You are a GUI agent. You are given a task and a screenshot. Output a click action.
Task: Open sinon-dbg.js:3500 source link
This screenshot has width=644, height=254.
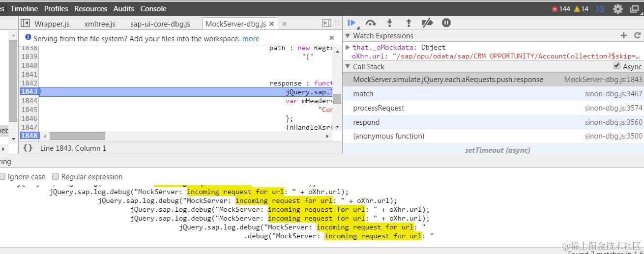pos(614,136)
